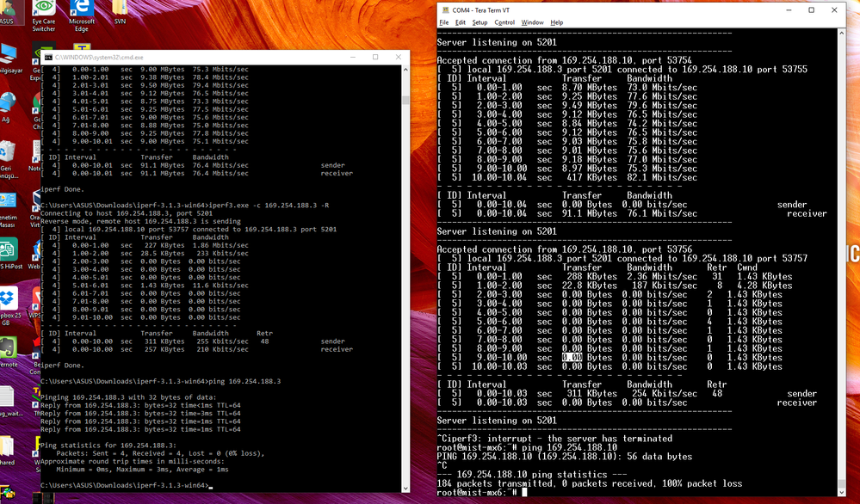Click the cmd.exe title bar icon

[49, 57]
